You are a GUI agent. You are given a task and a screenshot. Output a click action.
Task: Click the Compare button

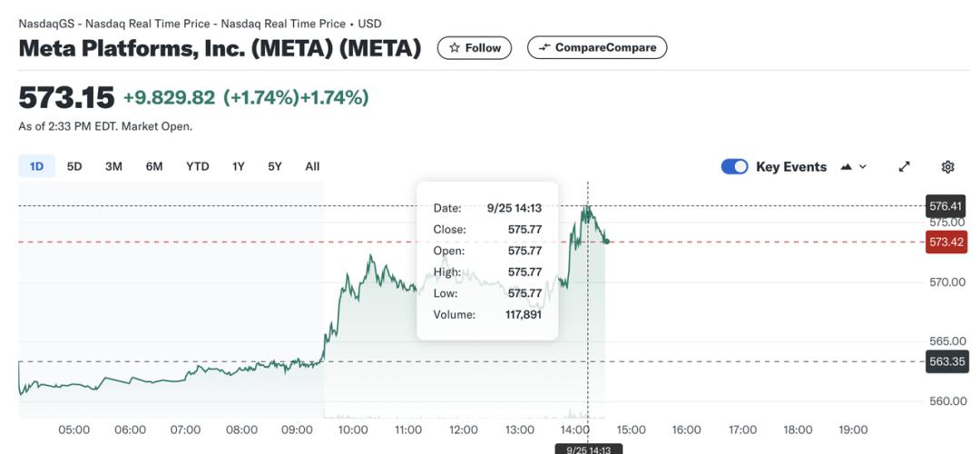[x=597, y=48]
